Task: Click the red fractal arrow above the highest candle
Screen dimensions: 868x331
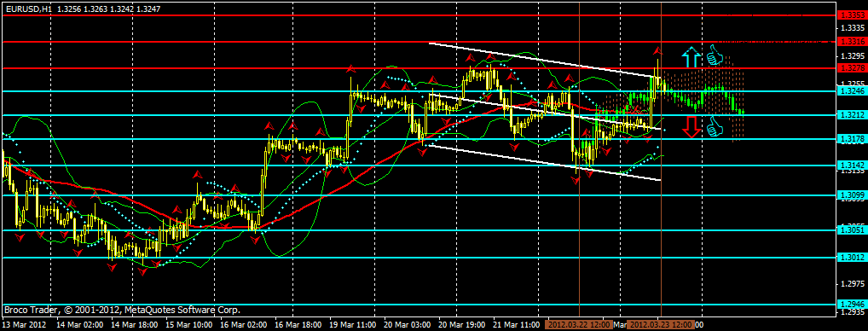Action: (658, 49)
